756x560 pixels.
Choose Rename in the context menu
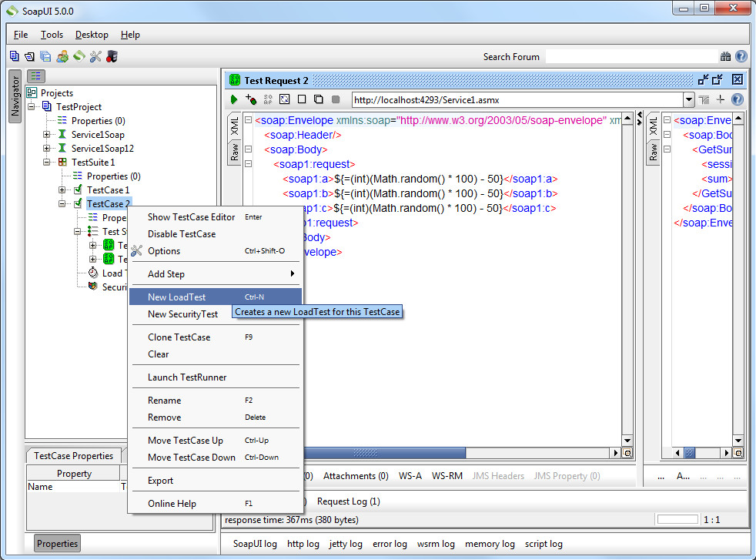(x=216, y=401)
